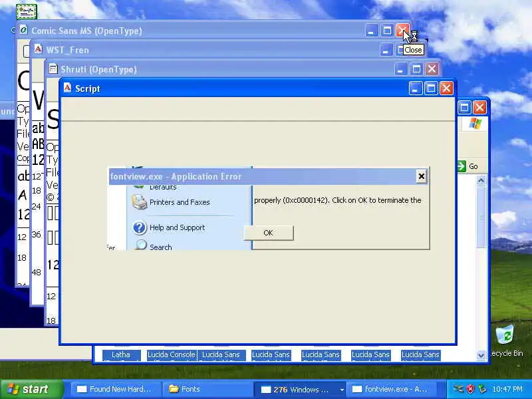Maximize the Fonts folder window behind Script
This screenshot has height=399, width=532.
point(464,108)
